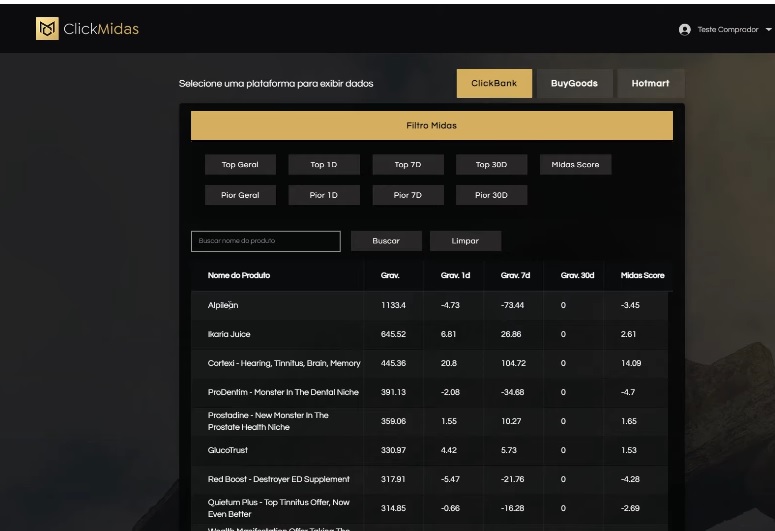775x531 pixels.
Task: Select the ClickBank platform tab
Action: tap(494, 83)
